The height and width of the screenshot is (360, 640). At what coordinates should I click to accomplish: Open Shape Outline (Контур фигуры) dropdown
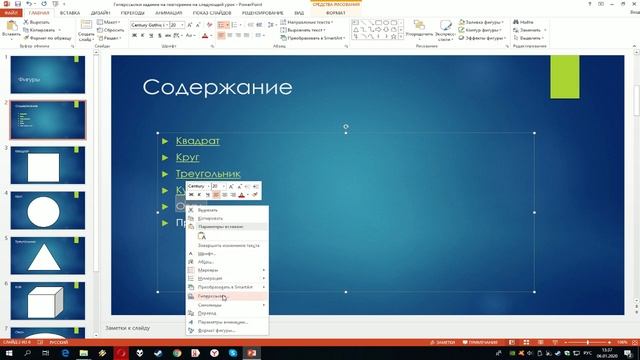(x=480, y=30)
